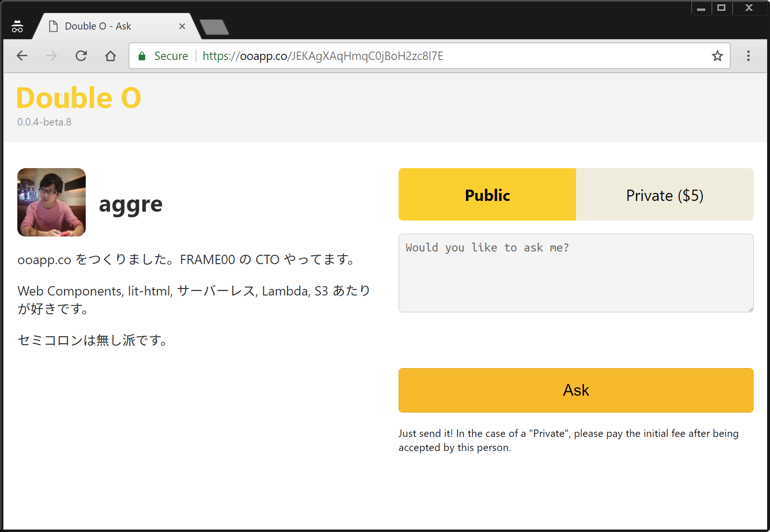770x532 pixels.
Task: Open a new browser tab
Action: coord(214,27)
